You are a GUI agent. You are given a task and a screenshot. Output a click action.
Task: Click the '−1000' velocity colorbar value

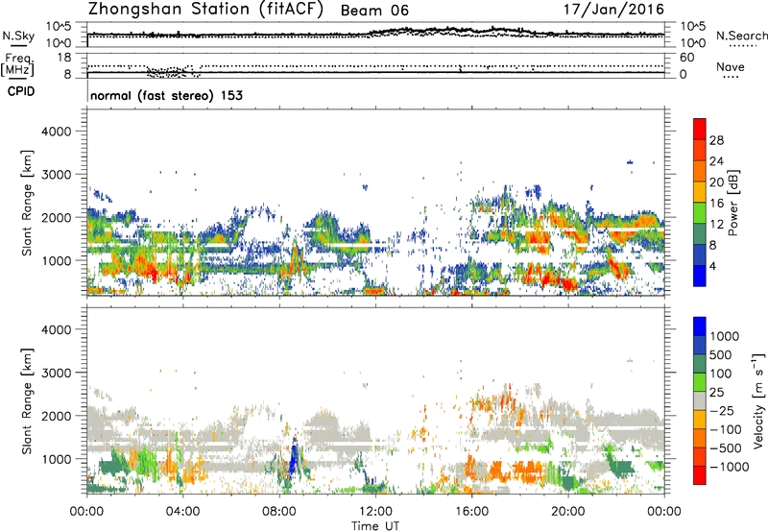tap(729, 467)
